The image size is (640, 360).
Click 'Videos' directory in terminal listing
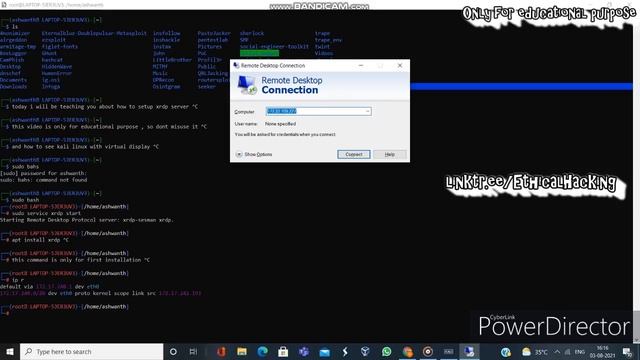(324, 53)
